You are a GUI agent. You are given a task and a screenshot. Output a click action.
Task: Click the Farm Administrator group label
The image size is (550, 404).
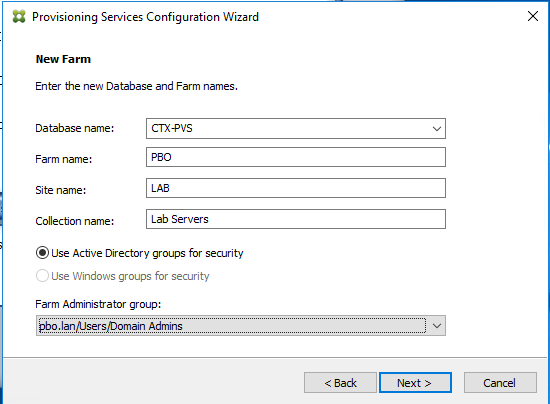98,304
